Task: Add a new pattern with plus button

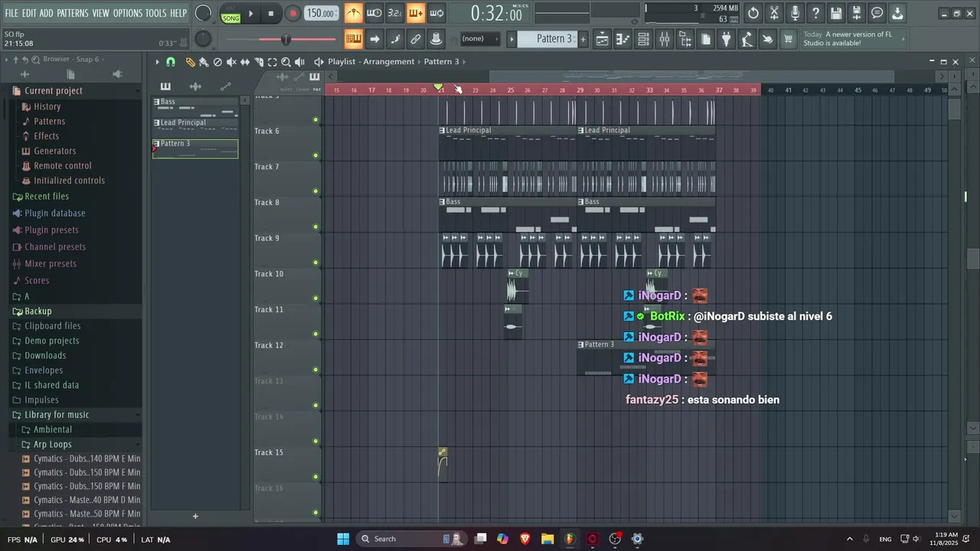Action: click(583, 39)
